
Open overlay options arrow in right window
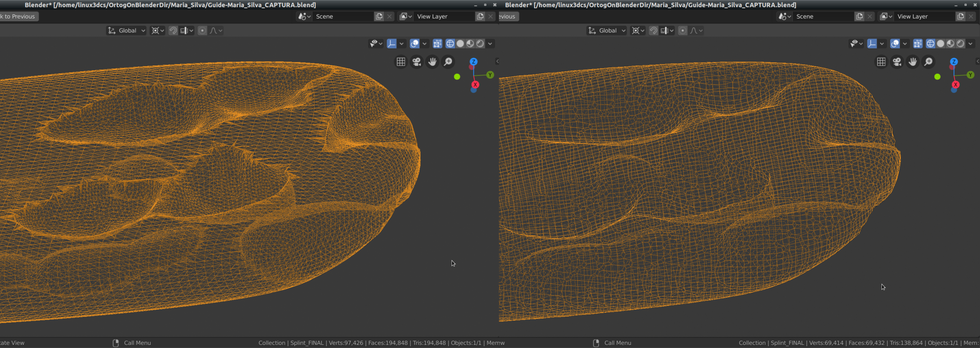click(905, 44)
